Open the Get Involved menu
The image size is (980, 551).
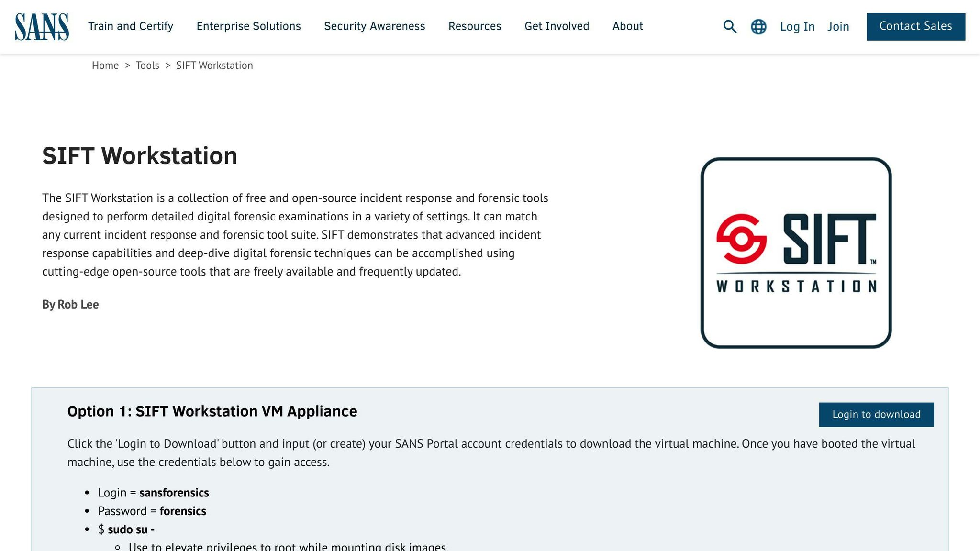(x=557, y=26)
